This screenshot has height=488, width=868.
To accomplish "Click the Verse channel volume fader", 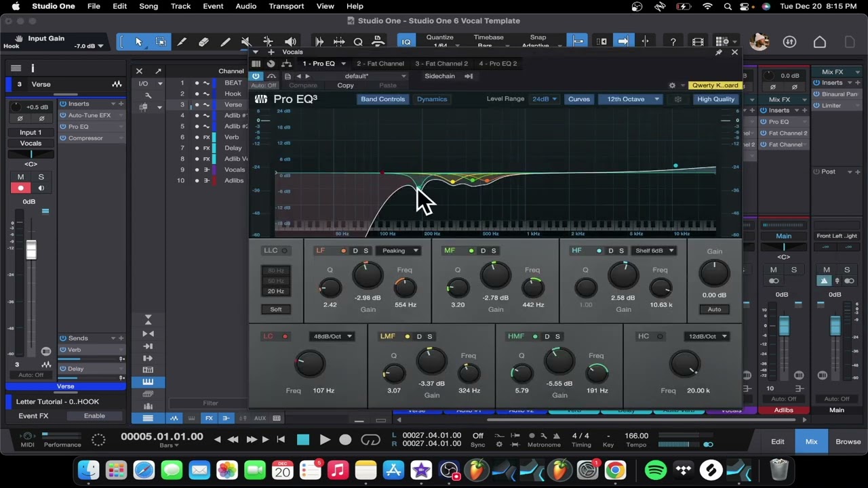I will tap(31, 249).
